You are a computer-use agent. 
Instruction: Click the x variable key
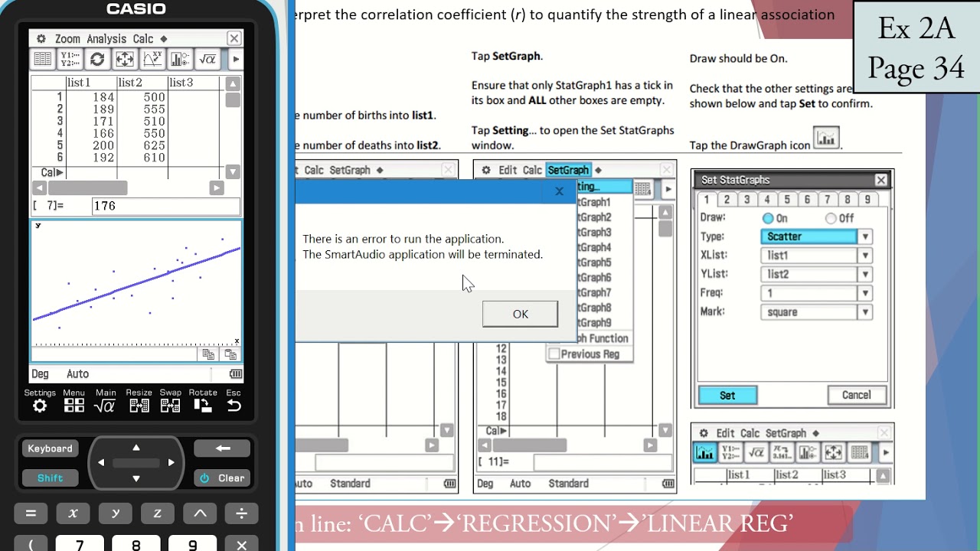point(73,514)
